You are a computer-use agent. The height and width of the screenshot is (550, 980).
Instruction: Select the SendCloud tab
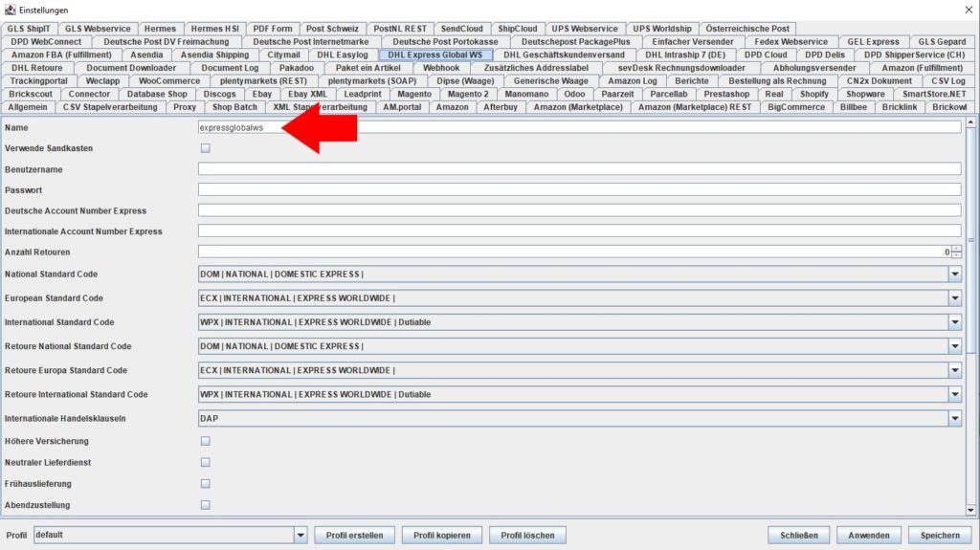tap(462, 29)
